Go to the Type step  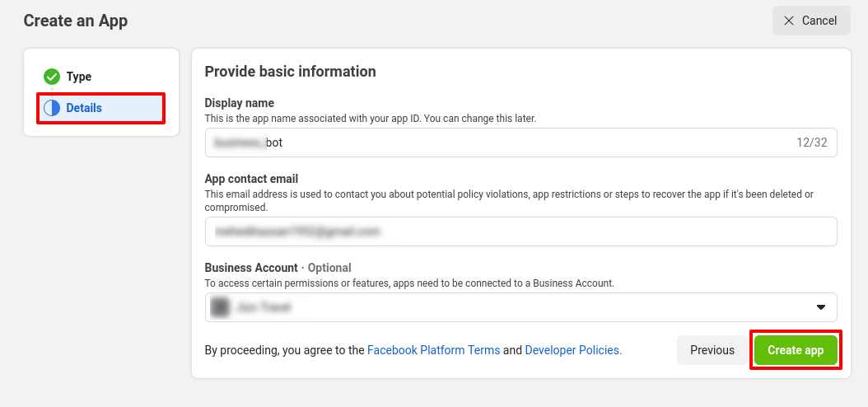[x=79, y=77]
